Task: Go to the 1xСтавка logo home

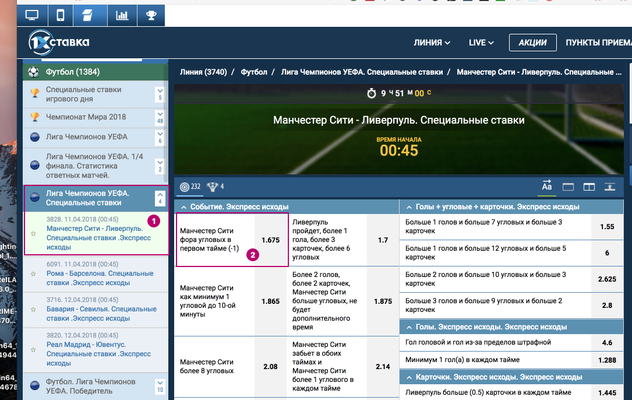Action: (x=59, y=42)
